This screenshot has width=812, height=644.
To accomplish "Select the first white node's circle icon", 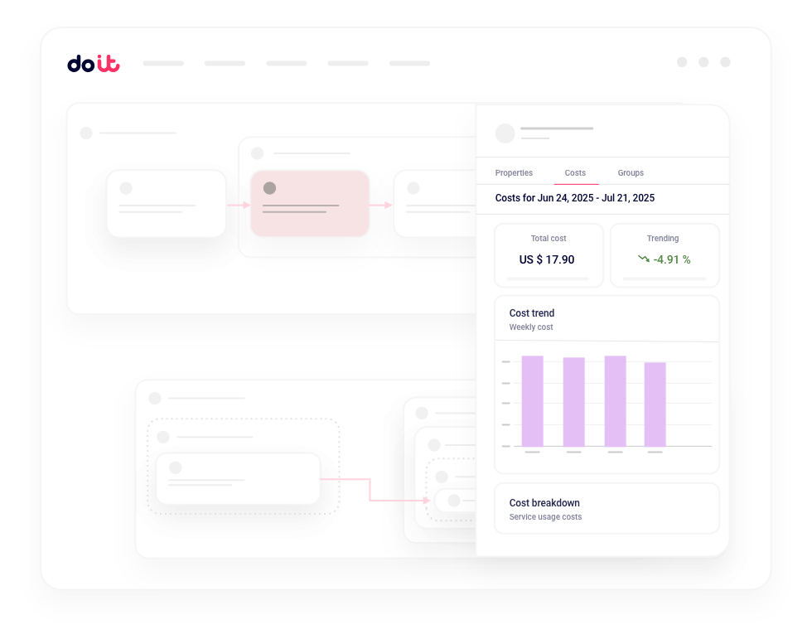I will click(x=126, y=188).
